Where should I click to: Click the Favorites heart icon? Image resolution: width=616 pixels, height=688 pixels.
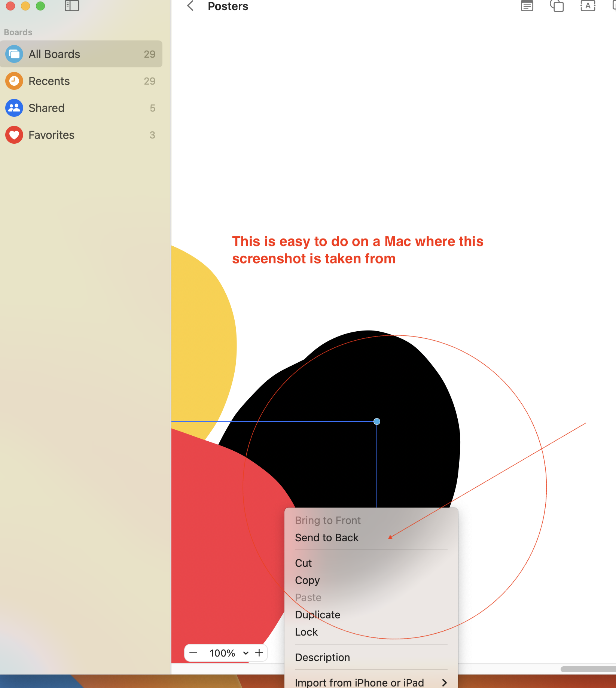14,135
